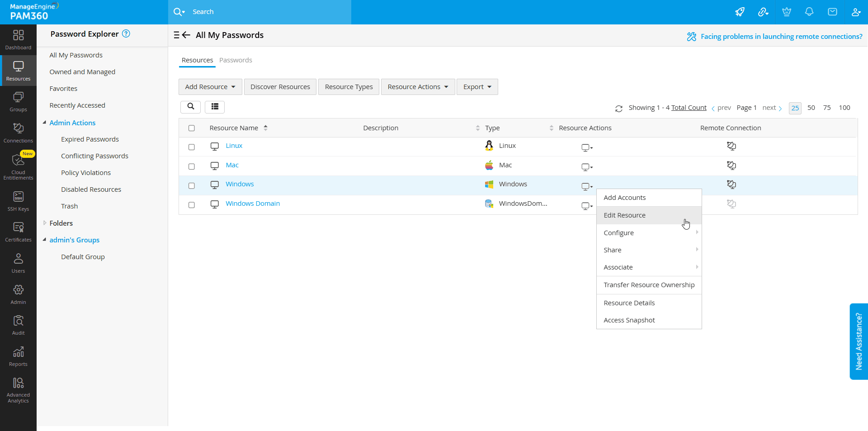Switch to the Passwords tab
The image size is (868, 431).
click(x=236, y=60)
